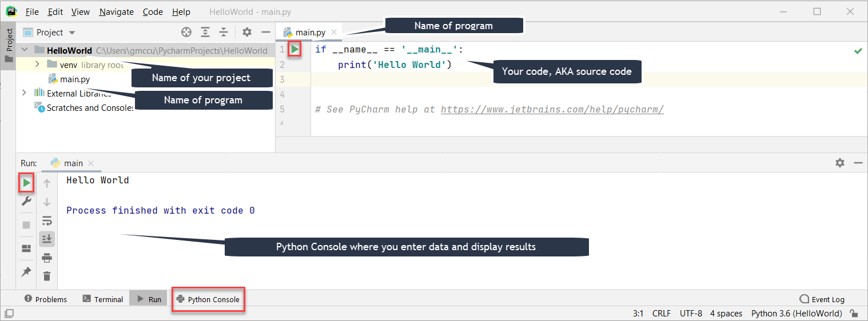Restore layout icon in Run panel

tap(26, 248)
